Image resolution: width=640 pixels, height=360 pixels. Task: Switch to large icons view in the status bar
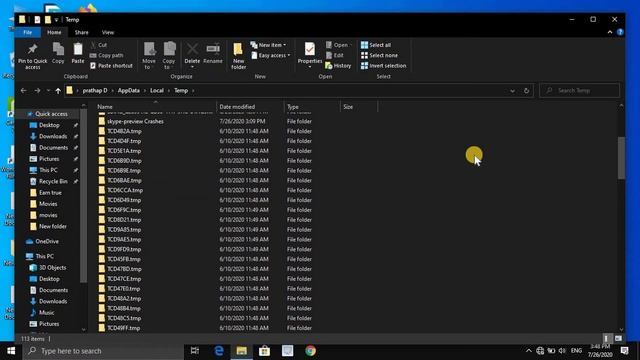point(618,338)
